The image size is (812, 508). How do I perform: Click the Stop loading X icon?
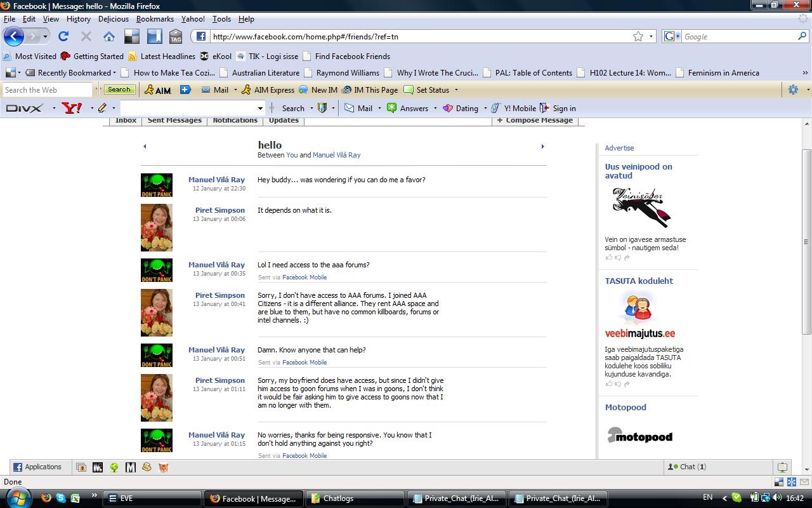tap(86, 36)
